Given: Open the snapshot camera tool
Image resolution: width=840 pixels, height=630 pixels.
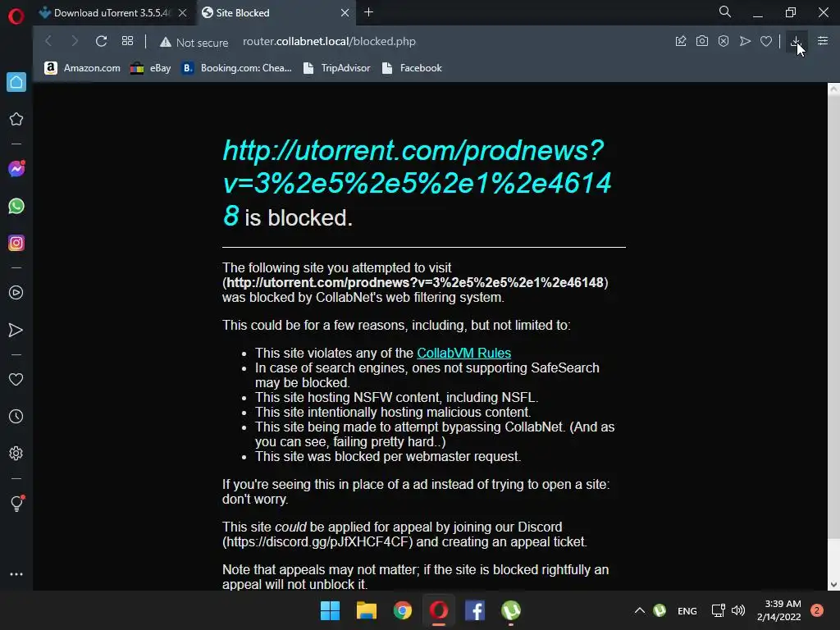Looking at the screenshot, I should click(x=702, y=41).
